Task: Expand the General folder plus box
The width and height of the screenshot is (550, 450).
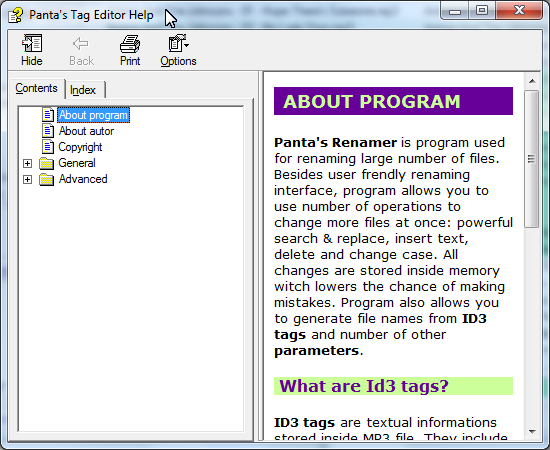Action: (27, 163)
